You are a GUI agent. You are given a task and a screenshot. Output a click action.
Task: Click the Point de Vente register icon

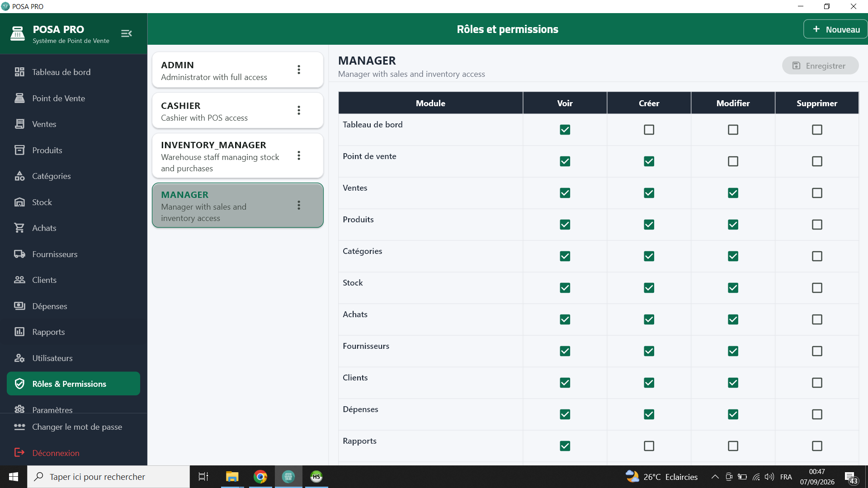[x=19, y=98]
